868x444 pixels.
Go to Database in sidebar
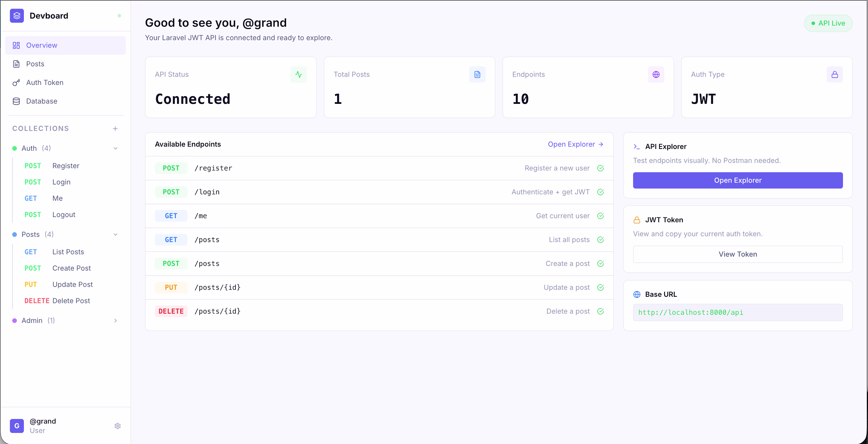41,101
